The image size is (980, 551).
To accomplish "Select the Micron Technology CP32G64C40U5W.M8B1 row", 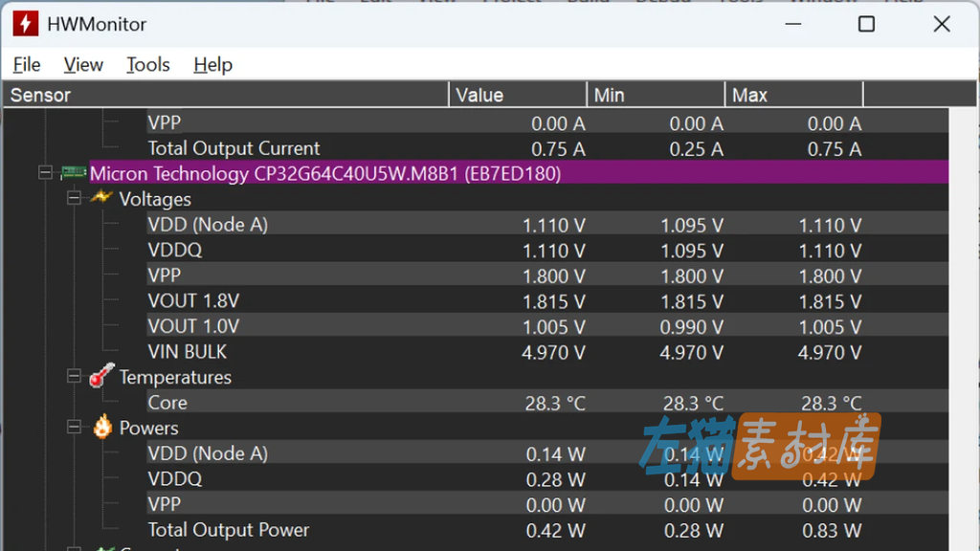I will point(519,173).
